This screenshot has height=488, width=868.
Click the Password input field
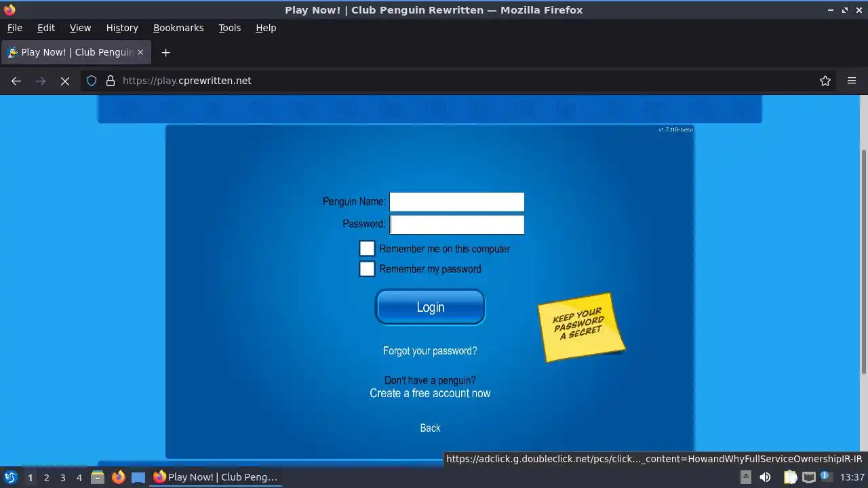(456, 224)
